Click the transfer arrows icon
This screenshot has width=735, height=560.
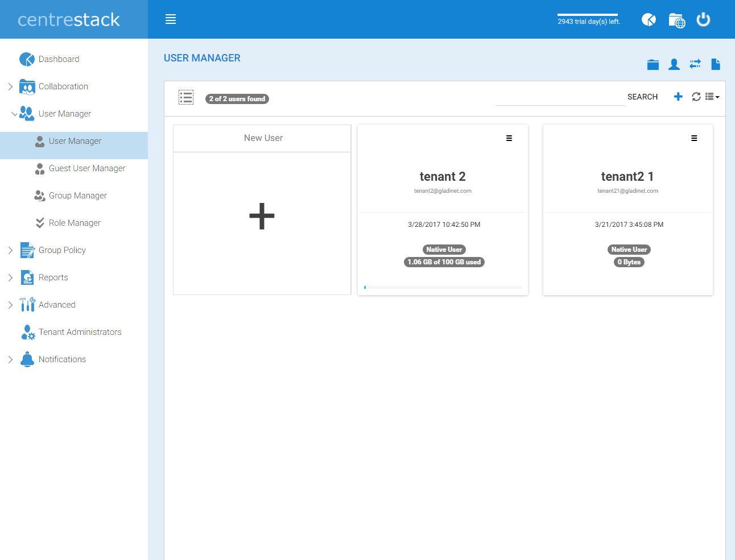[695, 64]
